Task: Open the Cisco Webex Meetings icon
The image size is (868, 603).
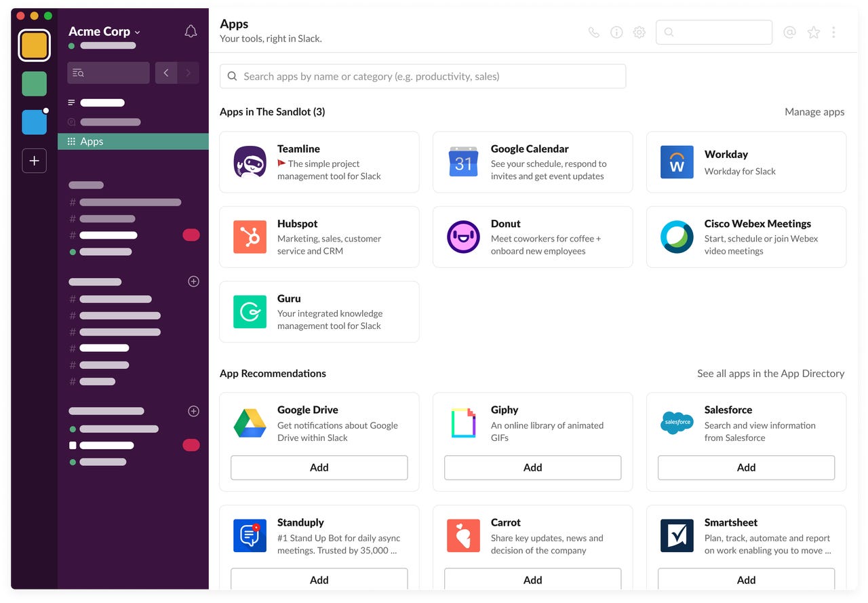Action: pos(677,237)
